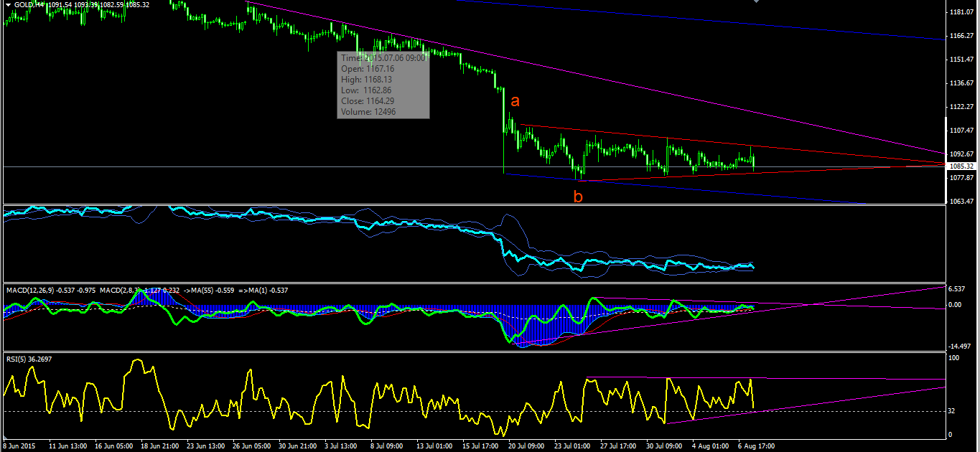Click the tooltip Low: 1162.86 line
The width and height of the screenshot is (980, 452).
coord(366,90)
